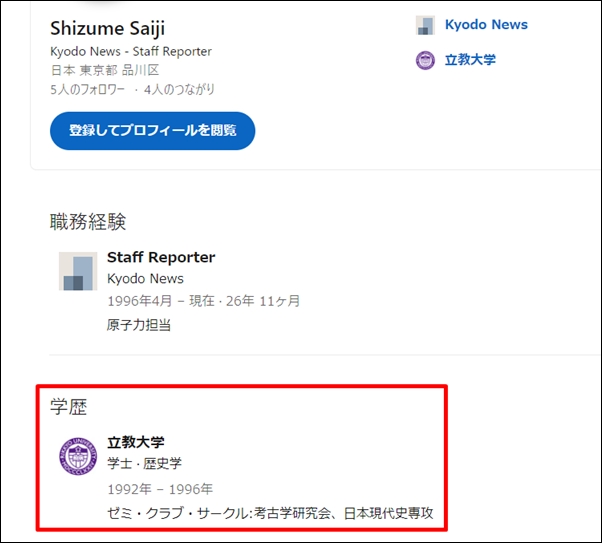Viewport: 602px width, 543px height.
Task: Click the Rikkyo University crest beside the top-right link
Action: [425, 60]
